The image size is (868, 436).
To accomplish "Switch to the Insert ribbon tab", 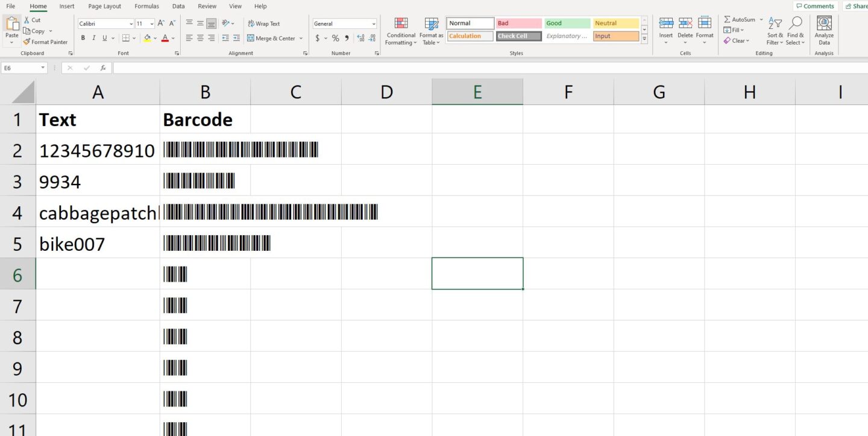I will pyautogui.click(x=67, y=6).
